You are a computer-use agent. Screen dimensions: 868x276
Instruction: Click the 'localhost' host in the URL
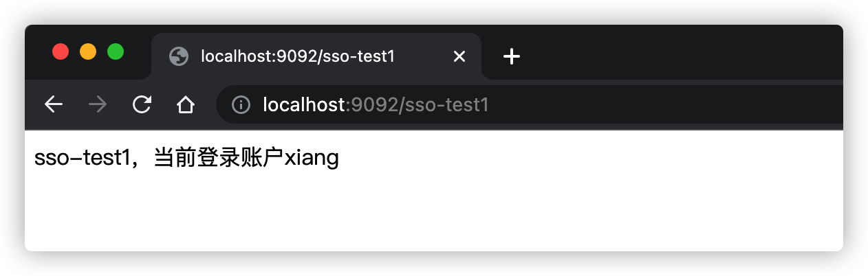[x=304, y=104]
